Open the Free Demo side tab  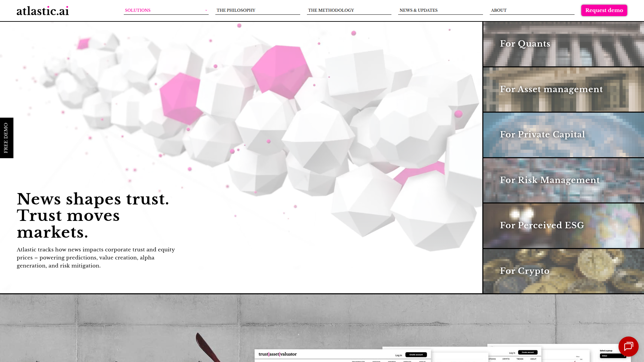pos(6,138)
